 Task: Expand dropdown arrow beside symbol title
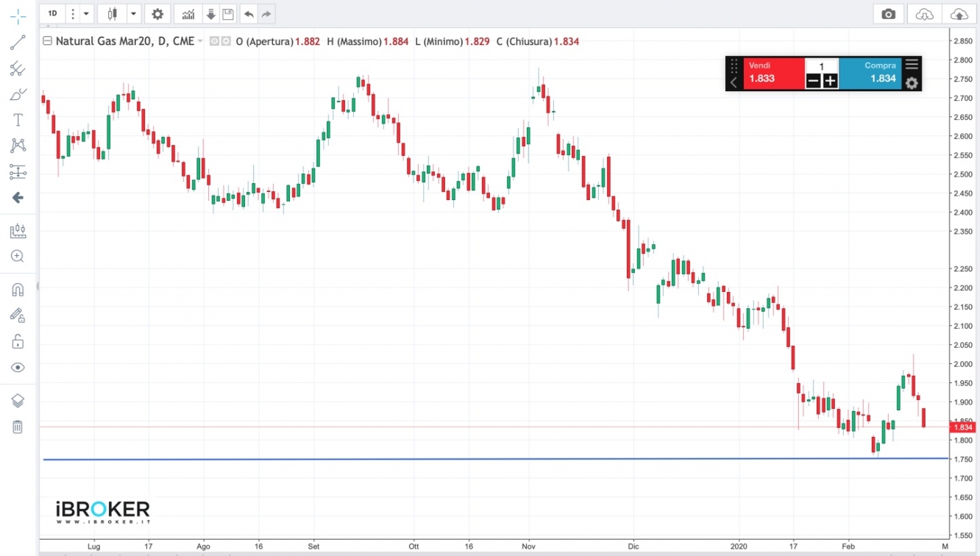point(200,41)
